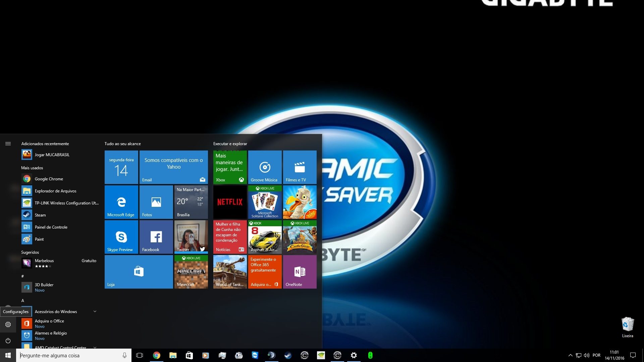The width and height of the screenshot is (644, 362).
Task: Open the Fotos tile
Action: click(x=156, y=202)
